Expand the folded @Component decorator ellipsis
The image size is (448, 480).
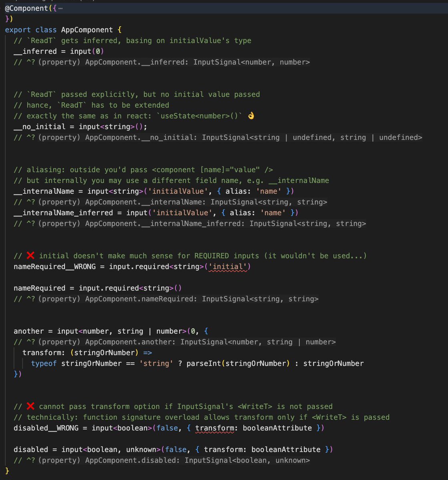(60, 8)
